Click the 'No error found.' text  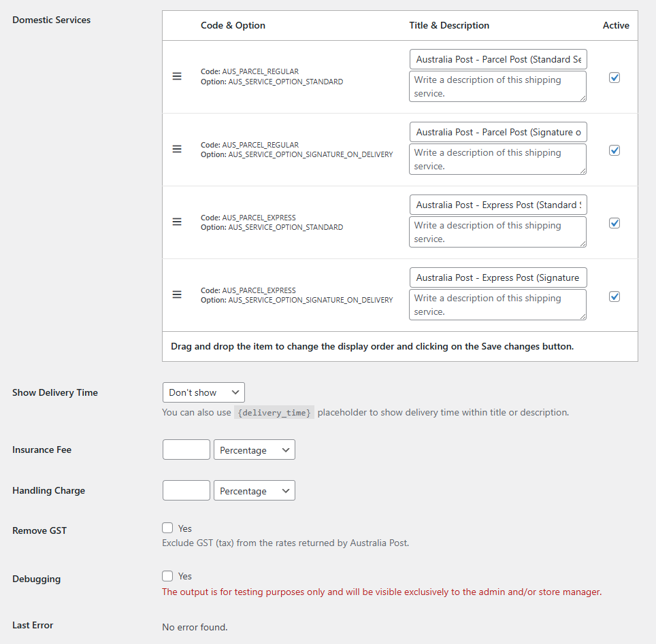[x=195, y=627]
